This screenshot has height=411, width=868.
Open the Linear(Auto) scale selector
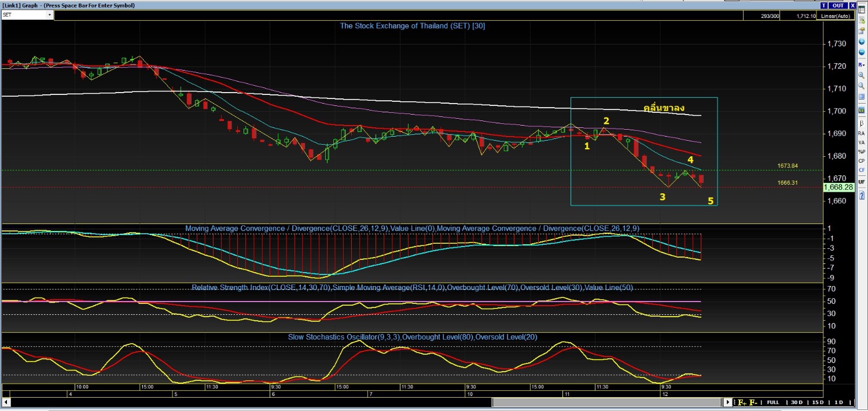coord(835,16)
